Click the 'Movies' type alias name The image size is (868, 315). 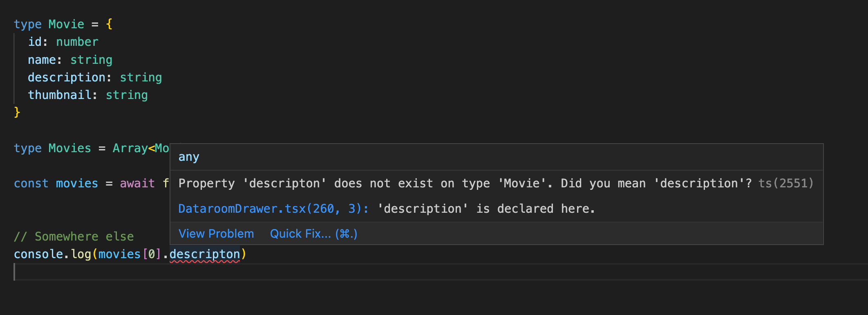point(70,148)
